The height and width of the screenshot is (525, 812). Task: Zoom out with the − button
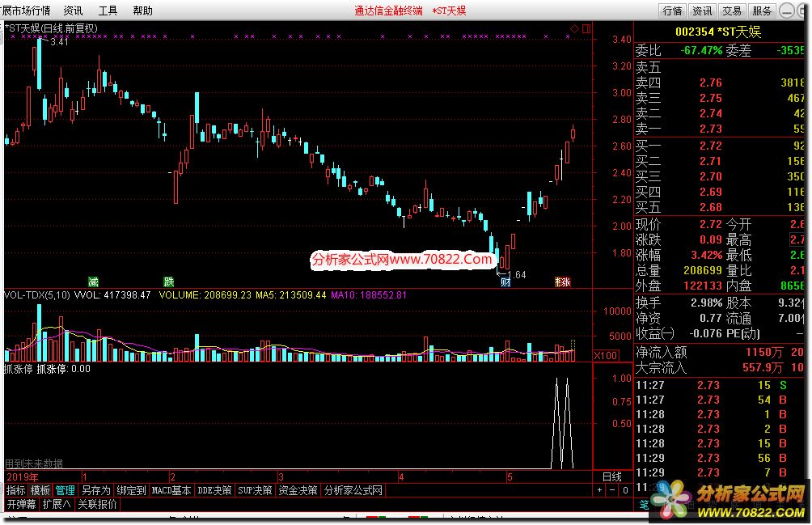(x=612, y=489)
